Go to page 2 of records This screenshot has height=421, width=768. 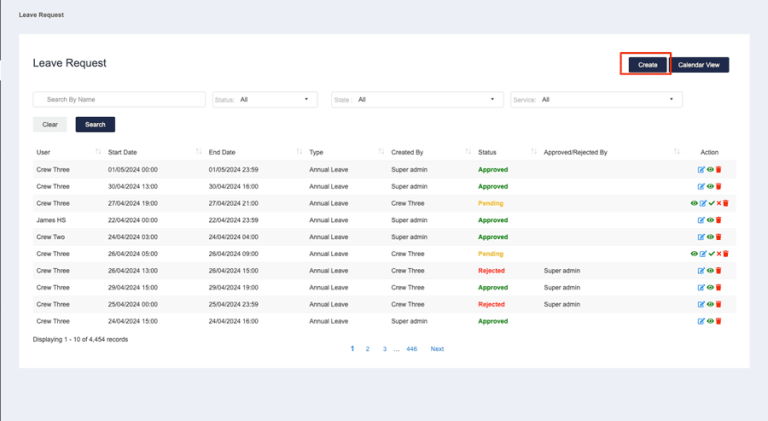click(x=368, y=349)
